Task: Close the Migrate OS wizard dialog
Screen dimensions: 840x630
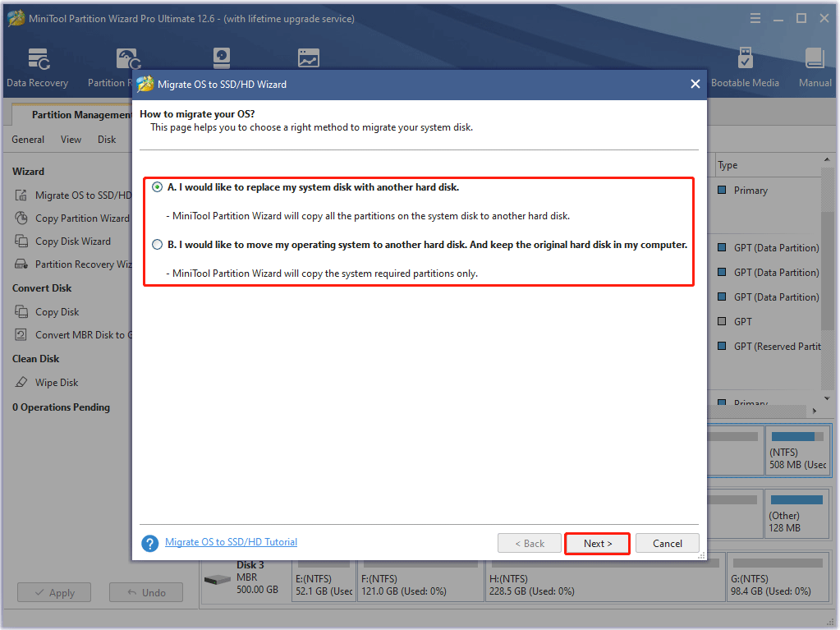Action: point(695,84)
